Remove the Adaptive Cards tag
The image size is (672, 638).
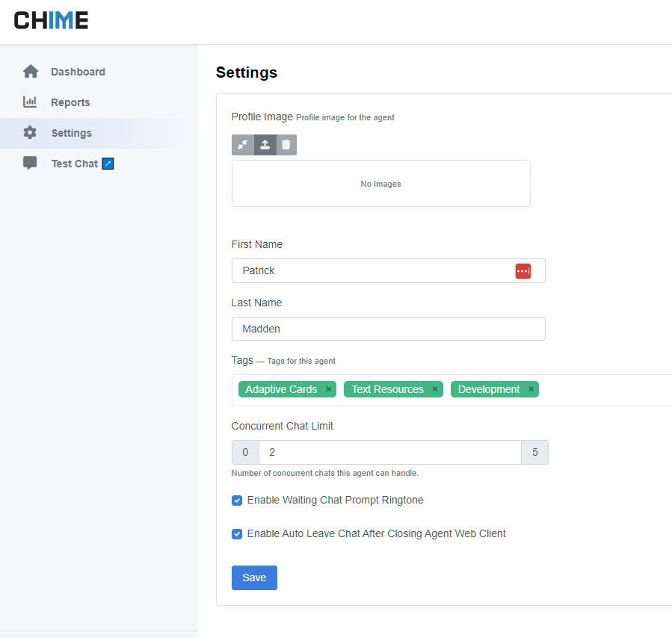click(x=328, y=389)
